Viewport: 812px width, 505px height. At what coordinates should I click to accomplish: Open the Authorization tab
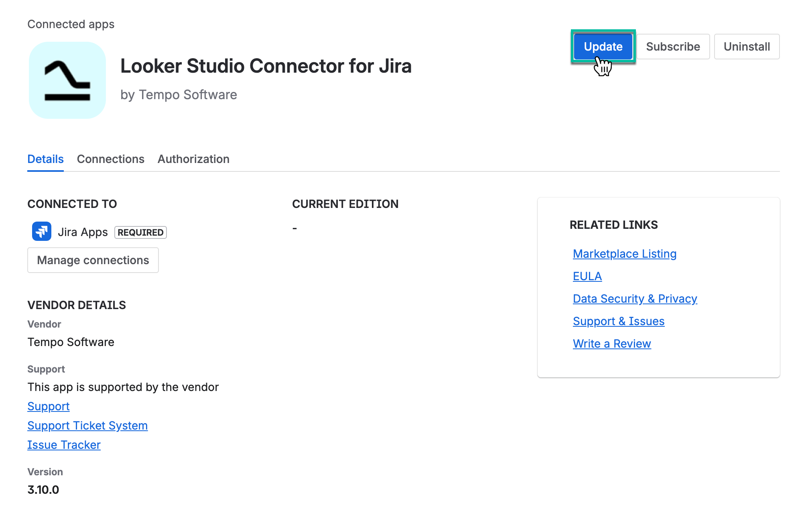pyautogui.click(x=193, y=159)
